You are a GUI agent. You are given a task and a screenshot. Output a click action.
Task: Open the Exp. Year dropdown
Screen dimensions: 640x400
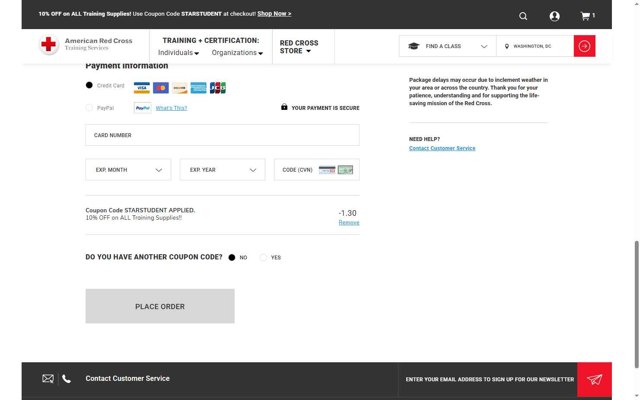coord(222,170)
